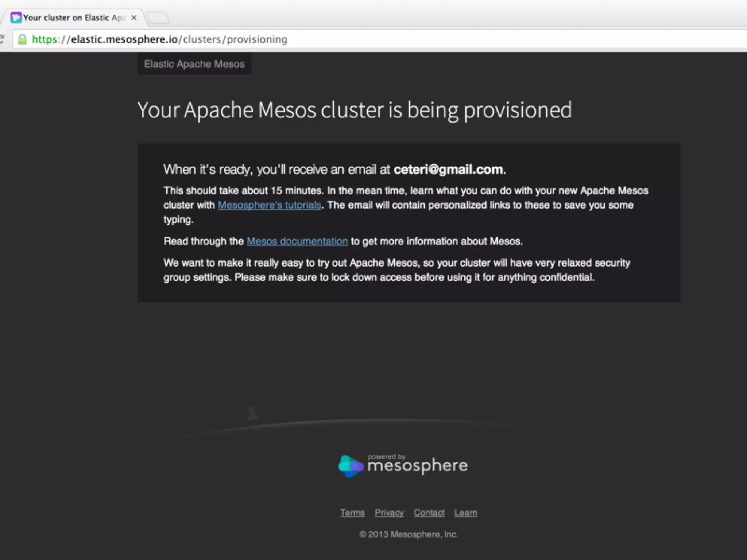
Task: Open the Elastic Apache Mesos nav item
Action: click(x=194, y=64)
